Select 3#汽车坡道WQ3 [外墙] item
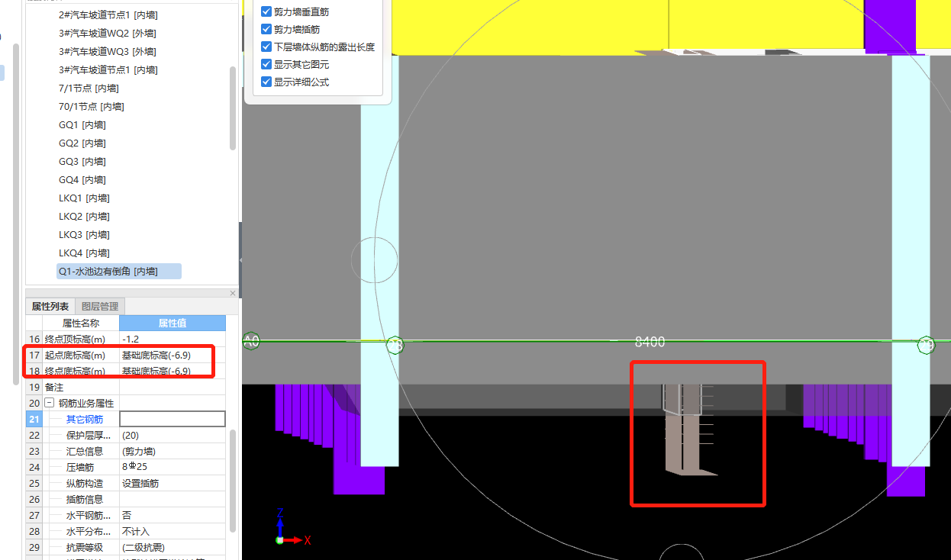This screenshot has height=560, width=951. (108, 51)
